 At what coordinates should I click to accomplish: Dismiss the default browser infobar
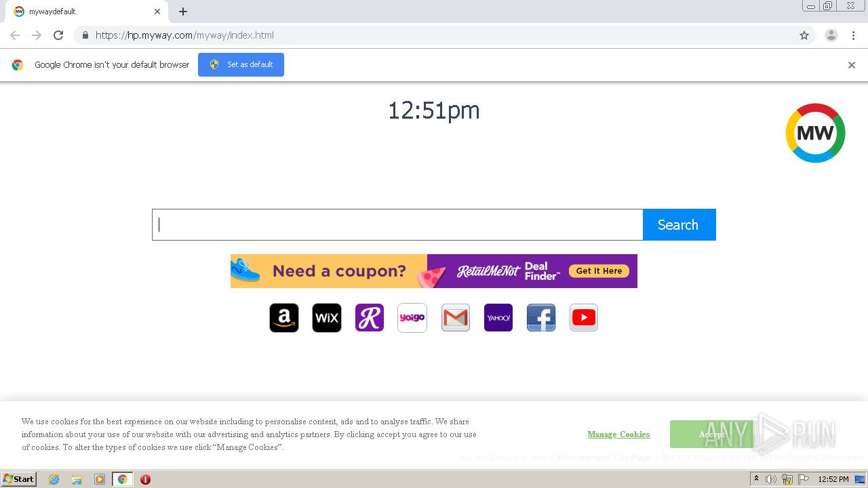(x=852, y=65)
